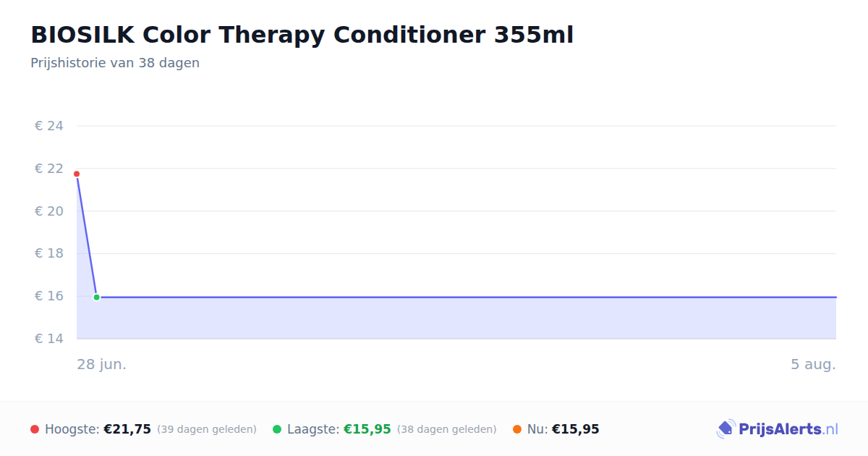Image resolution: width=868 pixels, height=456 pixels.
Task: Click the green lowest-price point on the chart
Action: pyautogui.click(x=97, y=297)
